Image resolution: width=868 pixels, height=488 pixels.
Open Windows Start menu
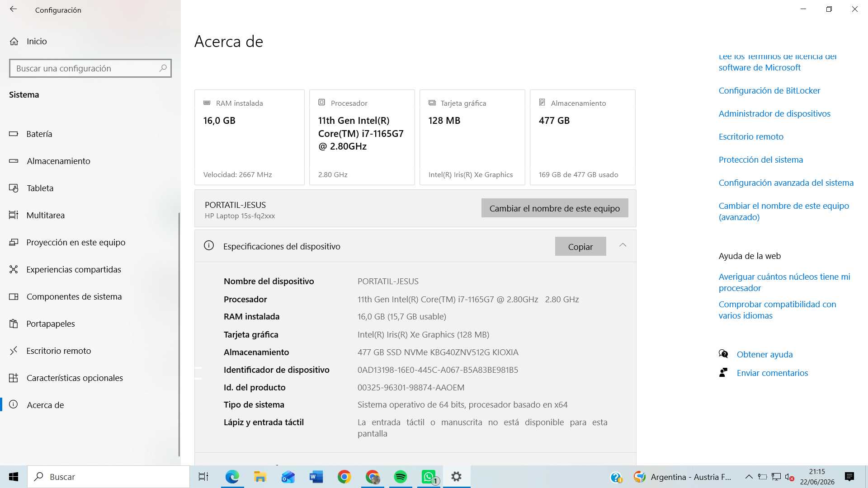14,477
